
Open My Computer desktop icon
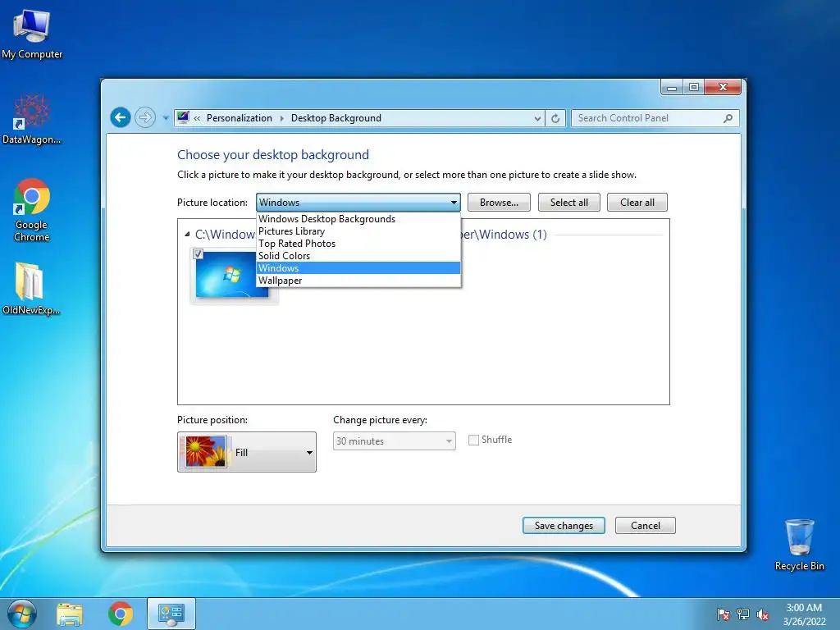(x=32, y=34)
